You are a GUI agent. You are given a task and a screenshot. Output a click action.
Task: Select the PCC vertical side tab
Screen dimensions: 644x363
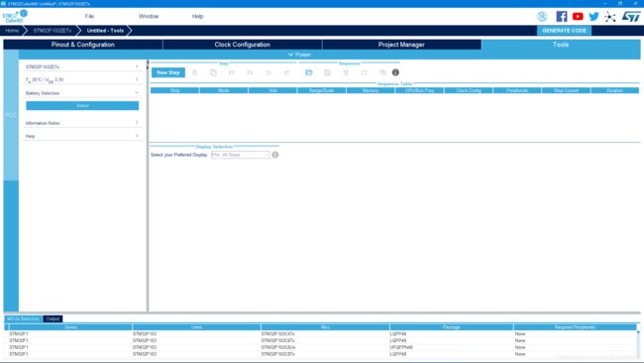pyautogui.click(x=11, y=115)
